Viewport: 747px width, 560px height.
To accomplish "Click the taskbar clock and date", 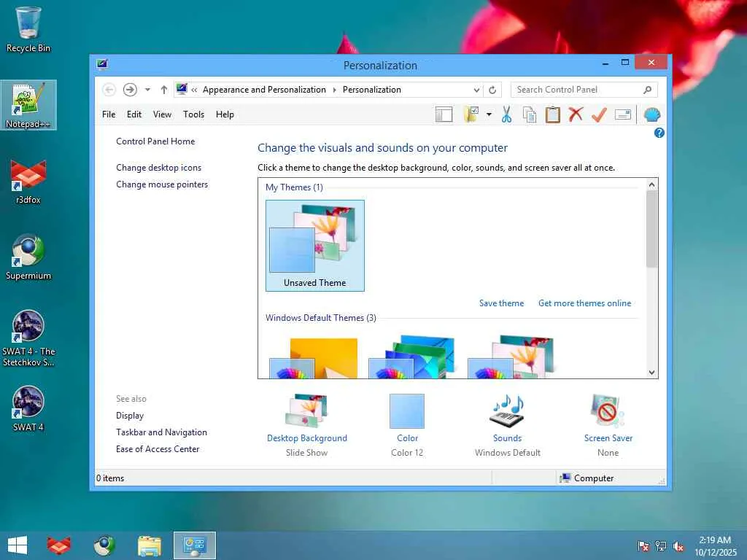I will coord(715,545).
